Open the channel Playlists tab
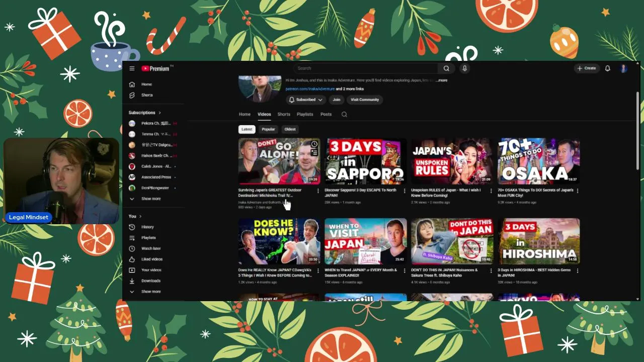644x362 pixels. [x=305, y=114]
